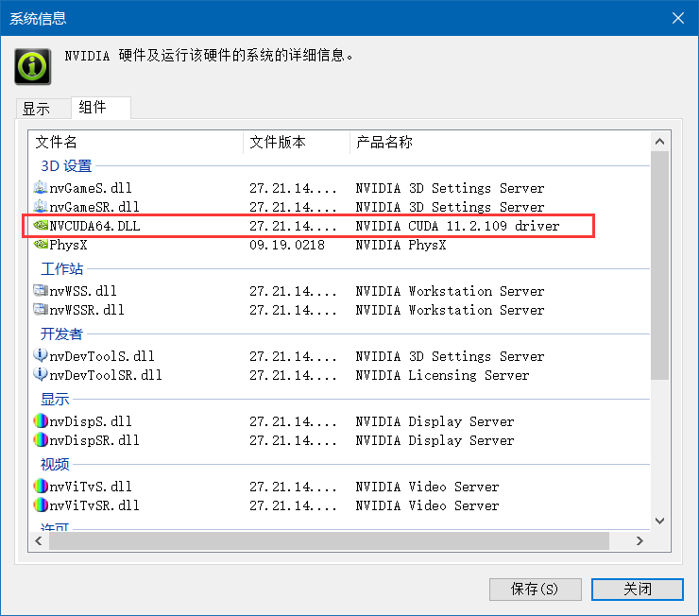
Task: Click the vertical scrollbar up arrow
Action: tap(659, 142)
